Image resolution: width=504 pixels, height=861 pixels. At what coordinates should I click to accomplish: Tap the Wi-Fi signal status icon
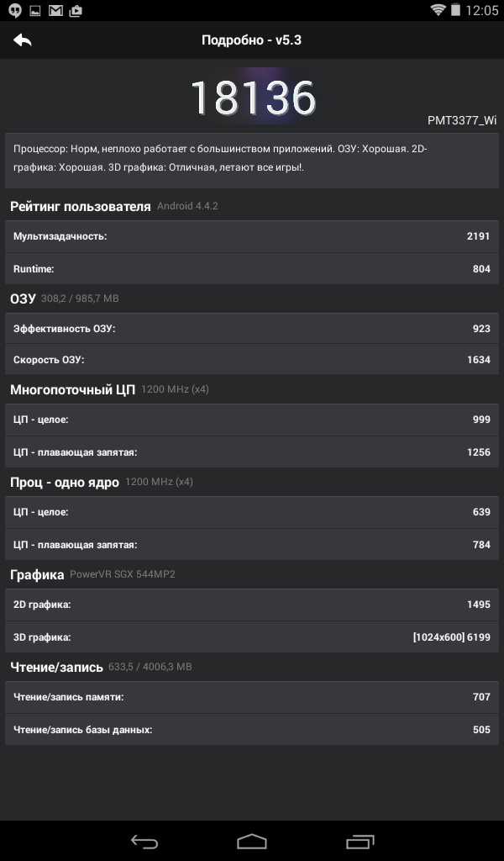tap(438, 10)
